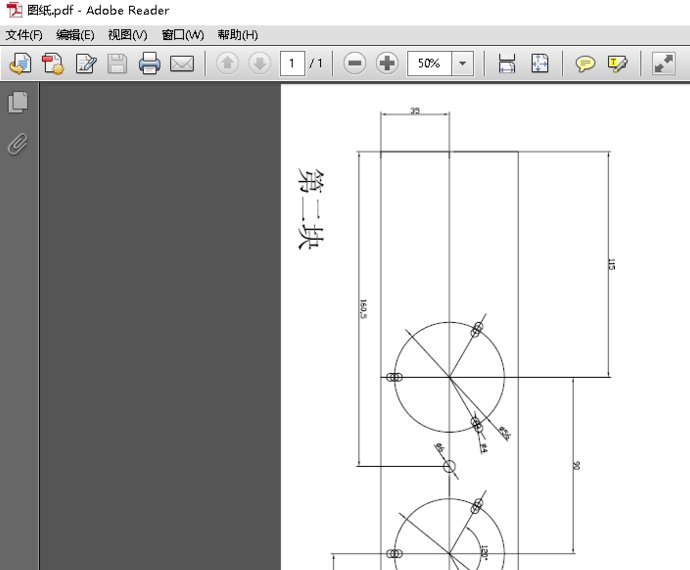Click the Open file toolbar icon
The height and width of the screenshot is (570, 690).
[x=20, y=64]
